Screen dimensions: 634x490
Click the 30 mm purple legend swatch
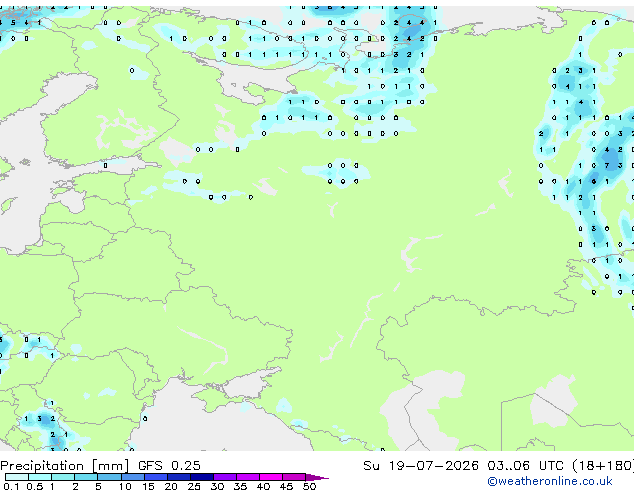click(x=225, y=477)
